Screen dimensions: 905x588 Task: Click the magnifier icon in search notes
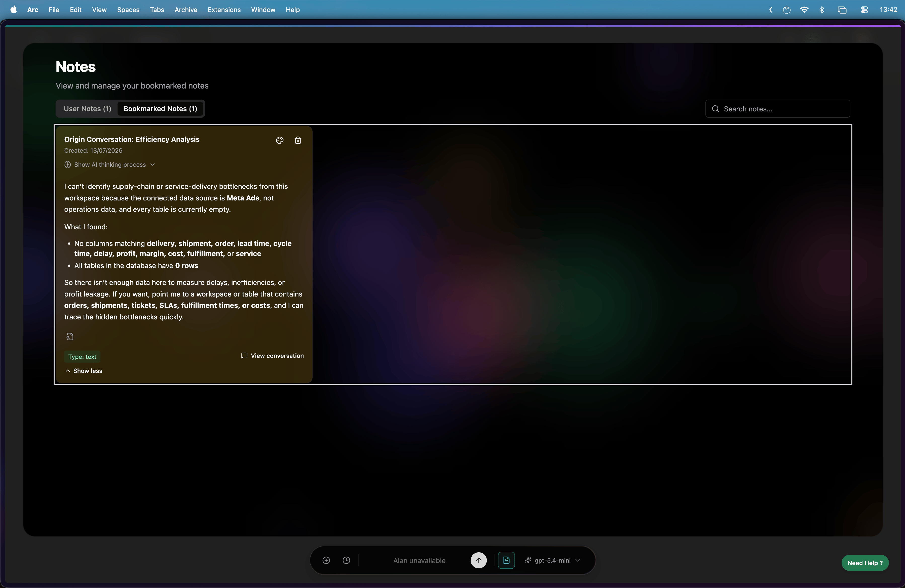tap(715, 109)
